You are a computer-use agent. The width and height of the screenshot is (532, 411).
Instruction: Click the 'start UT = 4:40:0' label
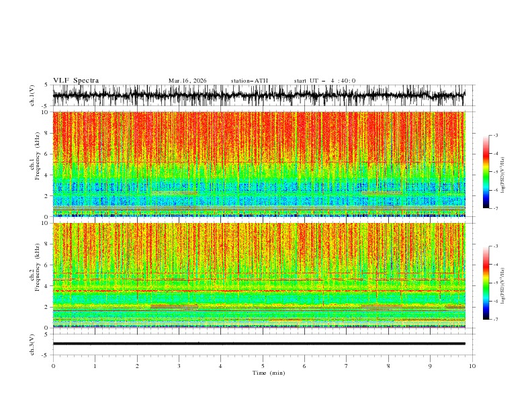click(324, 81)
